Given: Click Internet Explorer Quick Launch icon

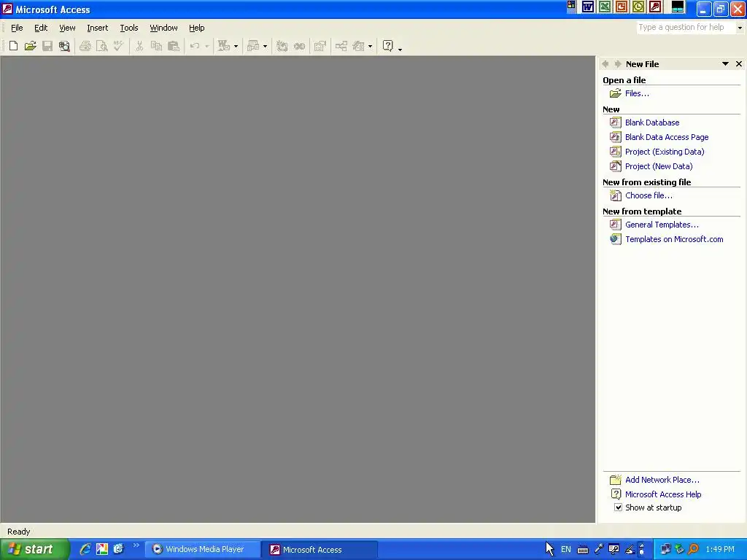Looking at the screenshot, I should [x=85, y=549].
